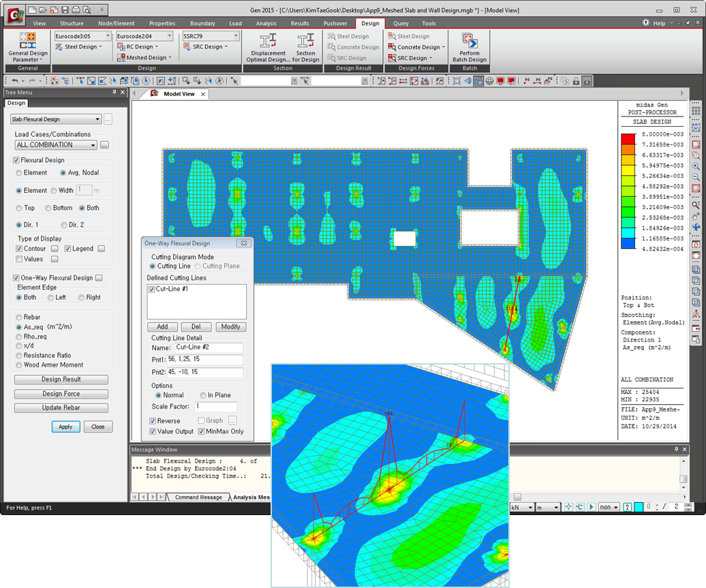This screenshot has width=706, height=588.
Task: Open Concrete Design in Design Forces group
Action: coord(416,47)
